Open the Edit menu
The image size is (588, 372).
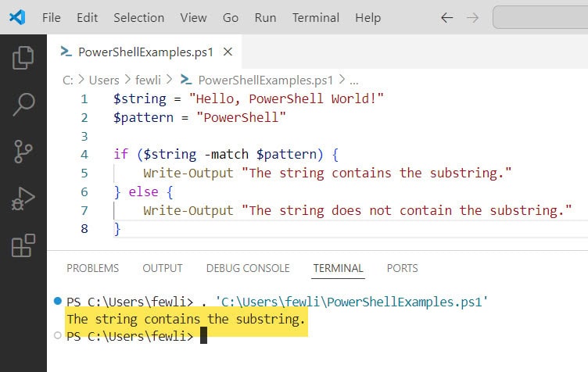(x=87, y=18)
